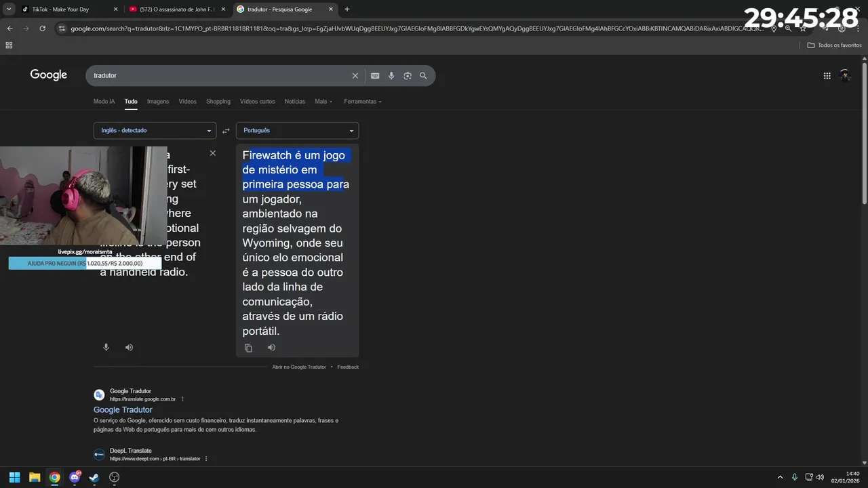The image size is (868, 488).
Task: Clear the search query with X
Action: pos(355,76)
